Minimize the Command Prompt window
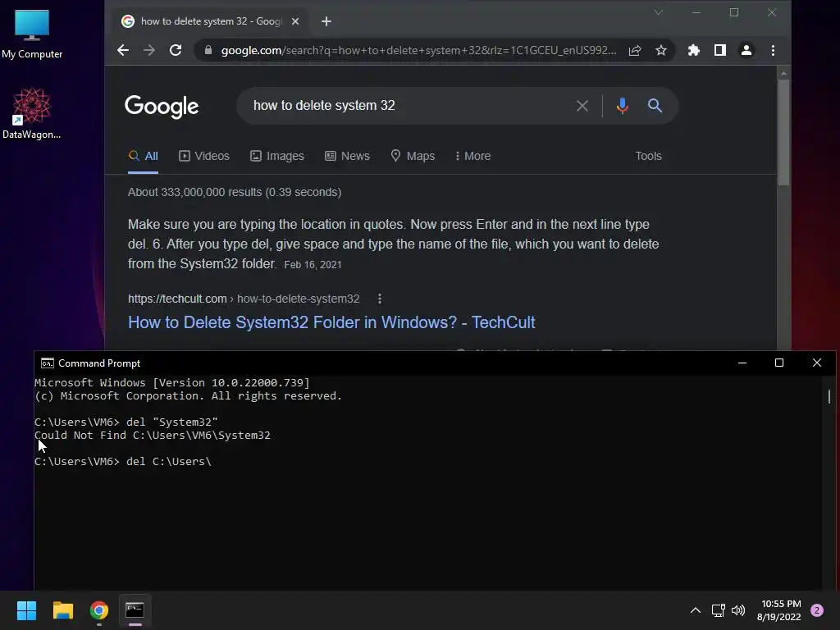The height and width of the screenshot is (630, 840). click(742, 363)
